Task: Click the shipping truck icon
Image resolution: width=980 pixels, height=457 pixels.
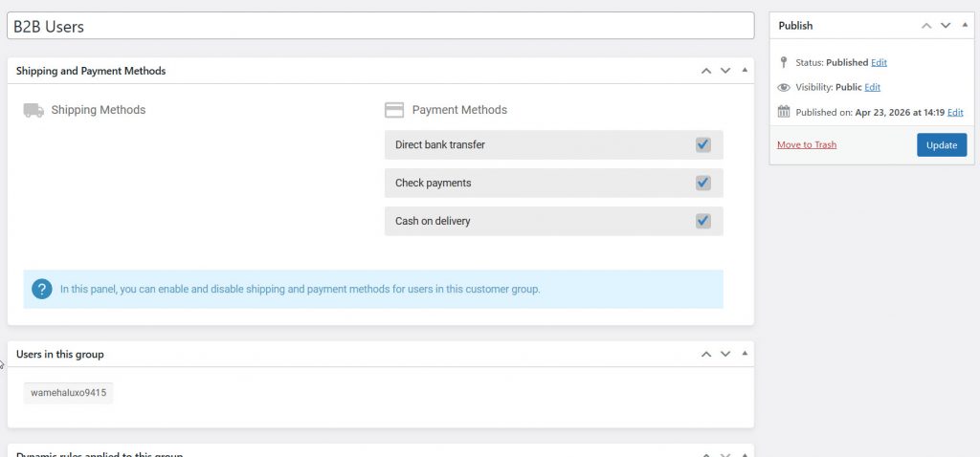Action: (x=33, y=110)
